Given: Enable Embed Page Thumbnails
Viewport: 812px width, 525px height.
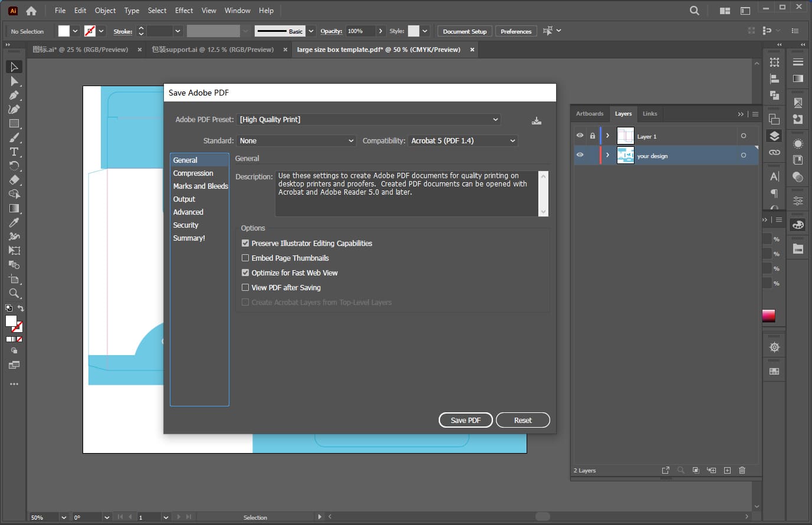Looking at the screenshot, I should coord(245,258).
